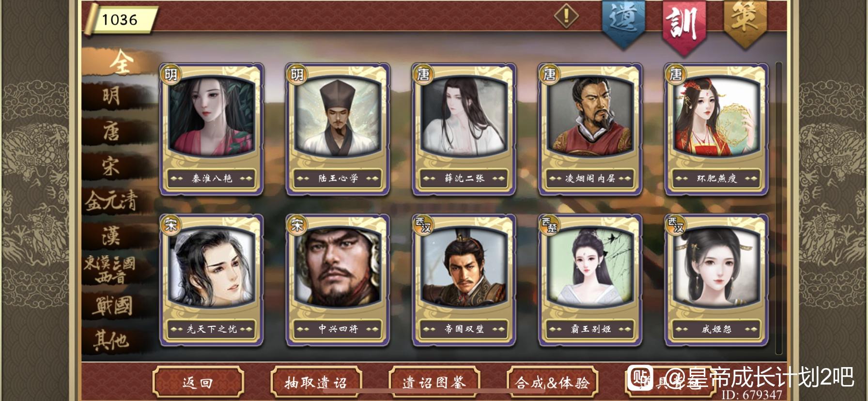868x401 pixels.
Task: Open the 其他 category
Action: pyautogui.click(x=112, y=340)
